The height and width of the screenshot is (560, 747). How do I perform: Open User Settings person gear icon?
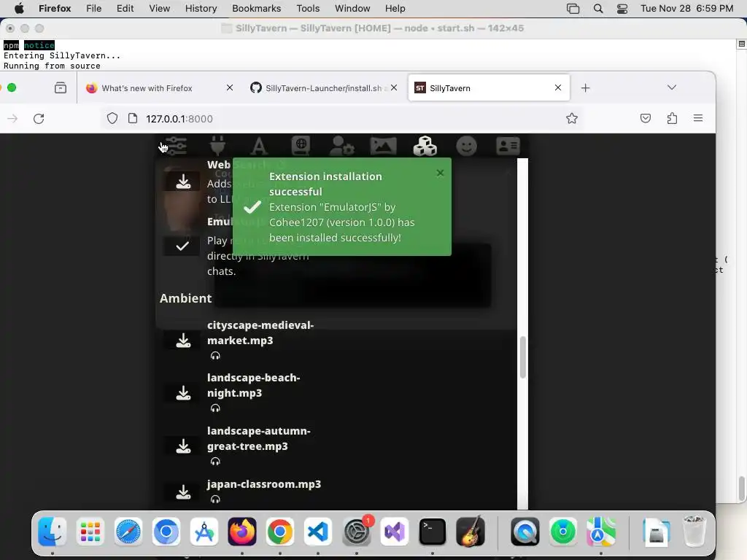click(342, 146)
